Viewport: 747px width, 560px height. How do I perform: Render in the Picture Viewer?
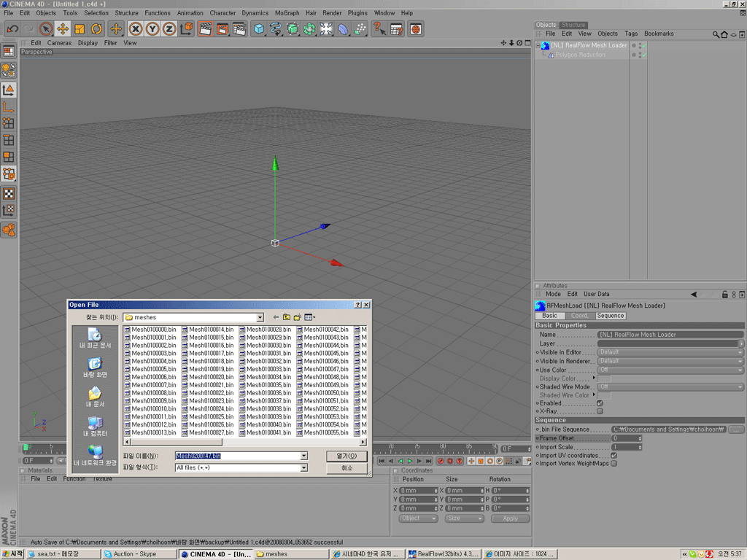pyautogui.click(x=222, y=29)
